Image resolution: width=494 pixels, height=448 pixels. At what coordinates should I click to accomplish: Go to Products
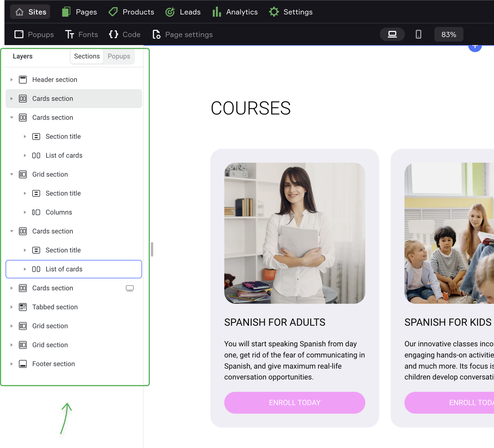click(x=131, y=12)
